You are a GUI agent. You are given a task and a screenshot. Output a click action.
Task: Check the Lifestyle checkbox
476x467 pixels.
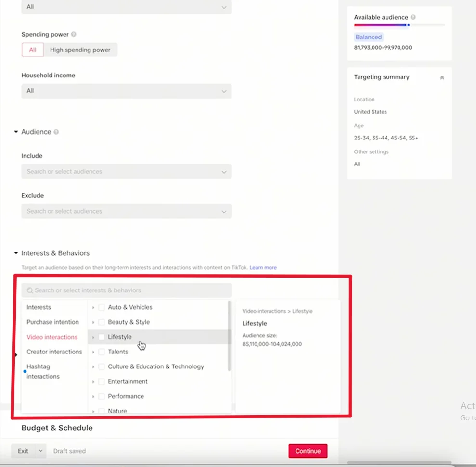tap(102, 337)
